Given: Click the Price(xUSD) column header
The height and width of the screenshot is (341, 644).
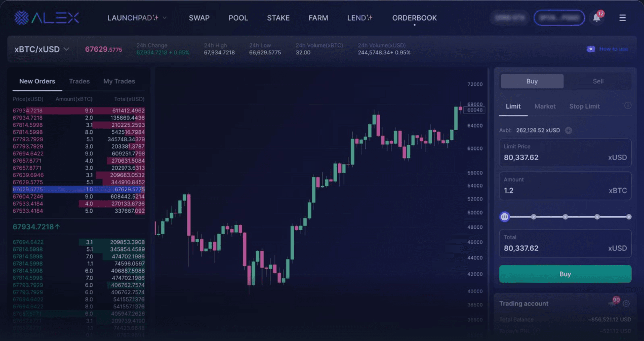Looking at the screenshot, I should pos(28,99).
